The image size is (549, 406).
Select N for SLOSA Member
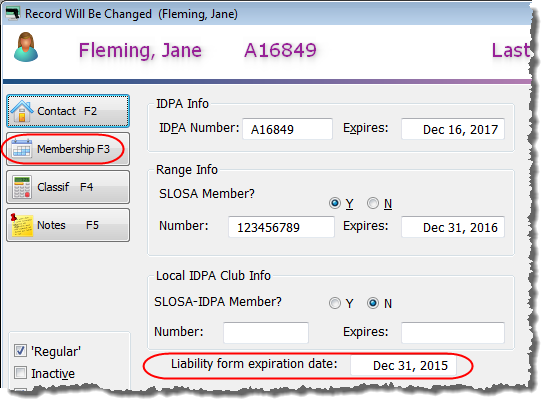373,203
